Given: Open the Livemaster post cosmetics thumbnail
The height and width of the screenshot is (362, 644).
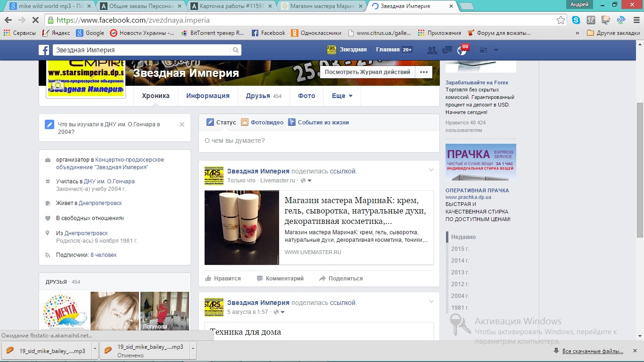Looking at the screenshot, I should tap(242, 228).
